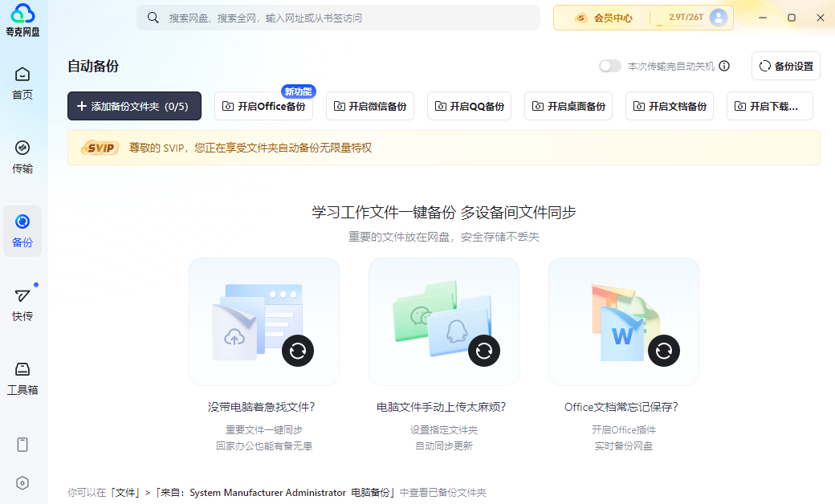835x504 pixels.
Task: Open 快传 quick transfer
Action: [22, 305]
